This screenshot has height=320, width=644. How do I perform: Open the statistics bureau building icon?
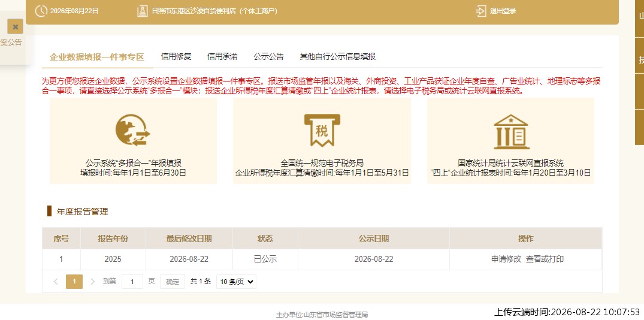(x=511, y=131)
